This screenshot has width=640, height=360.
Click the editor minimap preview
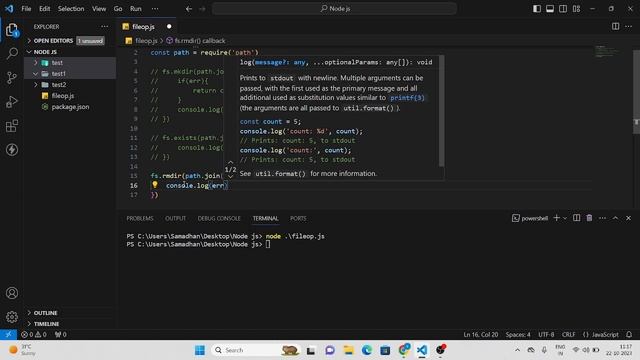click(606, 52)
